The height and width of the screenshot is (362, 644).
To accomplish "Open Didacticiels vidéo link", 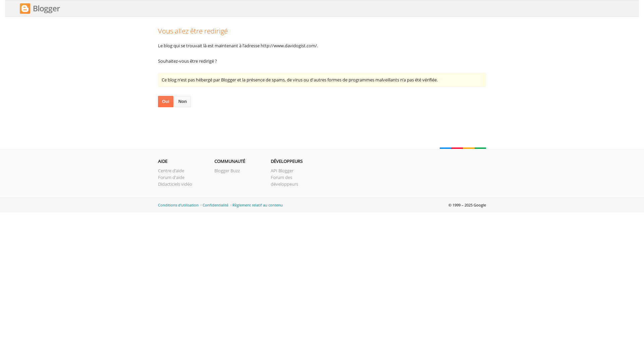I will pos(175,184).
